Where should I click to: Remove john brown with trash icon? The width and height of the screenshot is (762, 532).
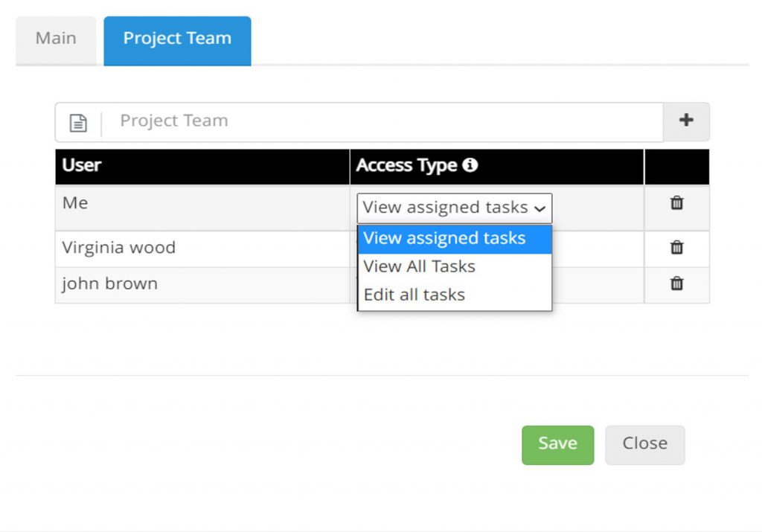[677, 283]
